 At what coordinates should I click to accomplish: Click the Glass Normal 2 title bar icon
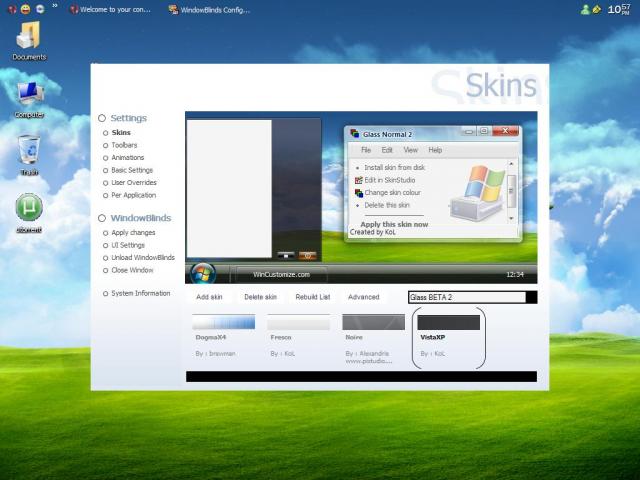point(355,133)
